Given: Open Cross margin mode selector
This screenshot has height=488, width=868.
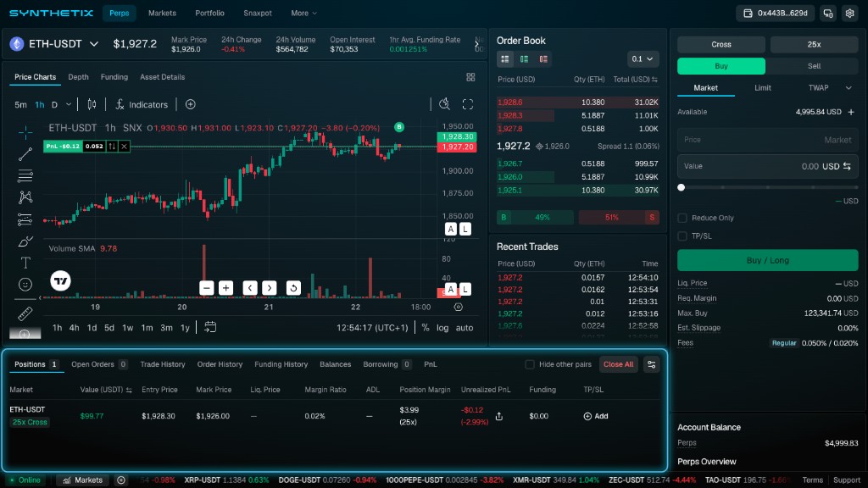Looking at the screenshot, I should [721, 44].
